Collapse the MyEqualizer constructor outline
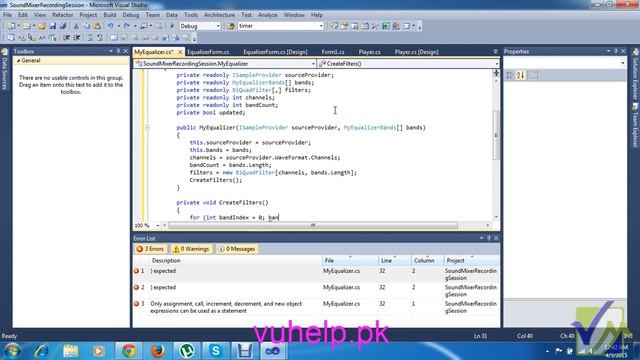This screenshot has width=640, height=360. (147, 128)
